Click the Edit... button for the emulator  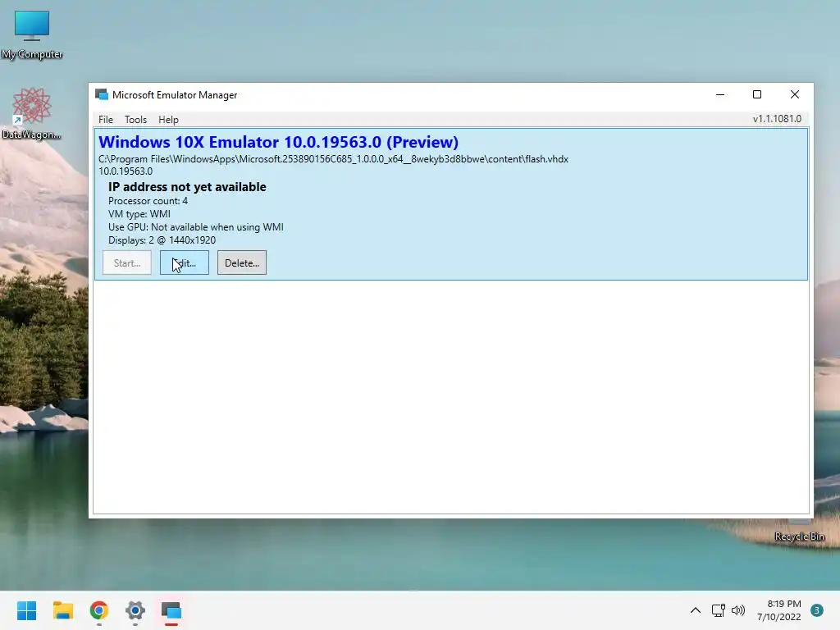185,262
